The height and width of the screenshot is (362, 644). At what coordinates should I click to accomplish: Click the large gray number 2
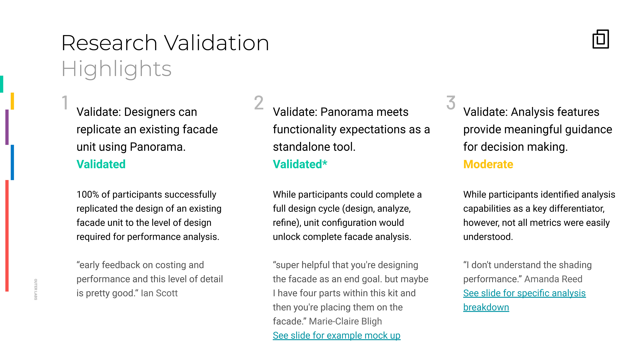tap(259, 103)
